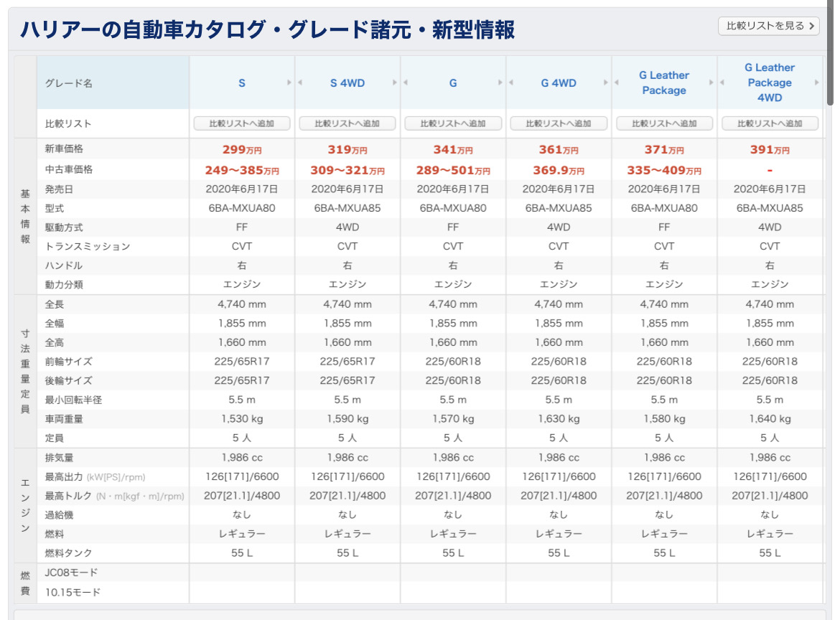Click new car price 319万円
Viewport: 840px width, 620px height.
(x=347, y=150)
